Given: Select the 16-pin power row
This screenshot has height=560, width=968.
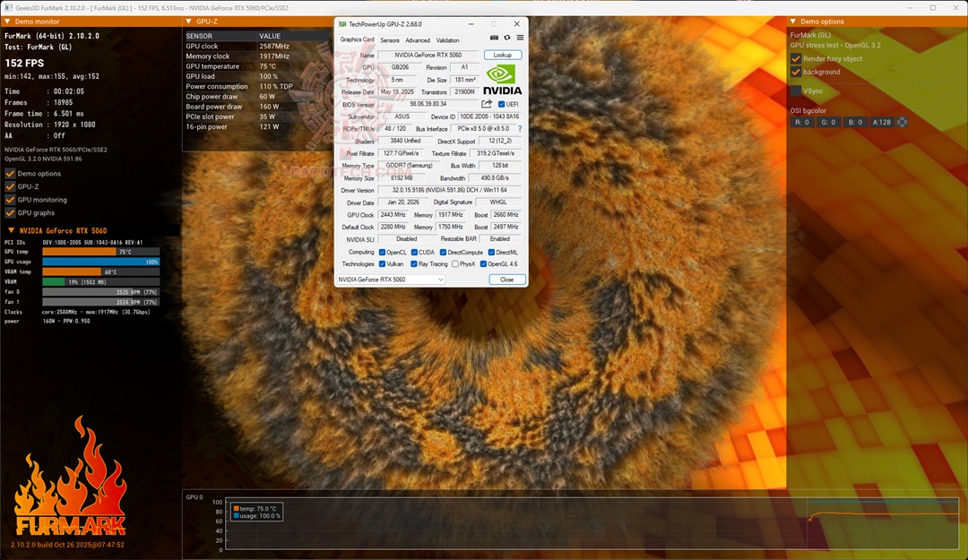Looking at the screenshot, I should 257,126.
